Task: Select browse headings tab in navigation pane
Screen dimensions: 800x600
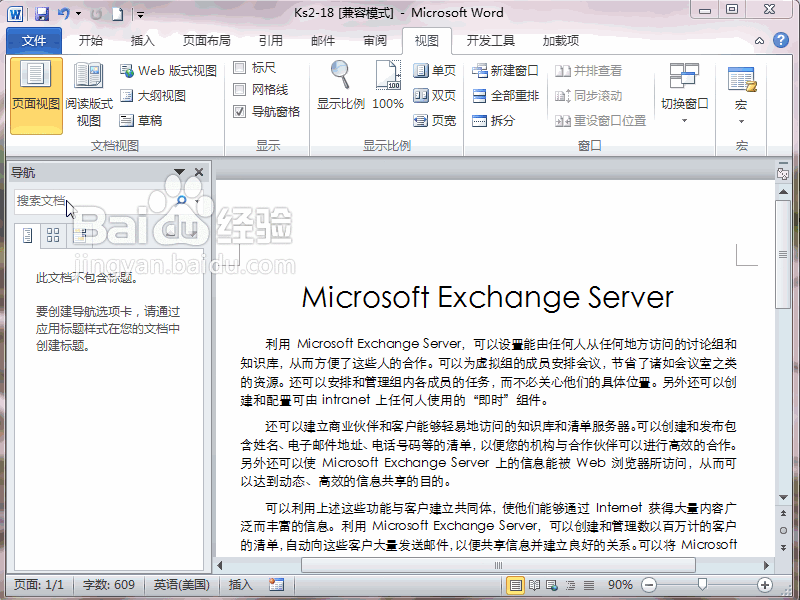Action: (27, 235)
